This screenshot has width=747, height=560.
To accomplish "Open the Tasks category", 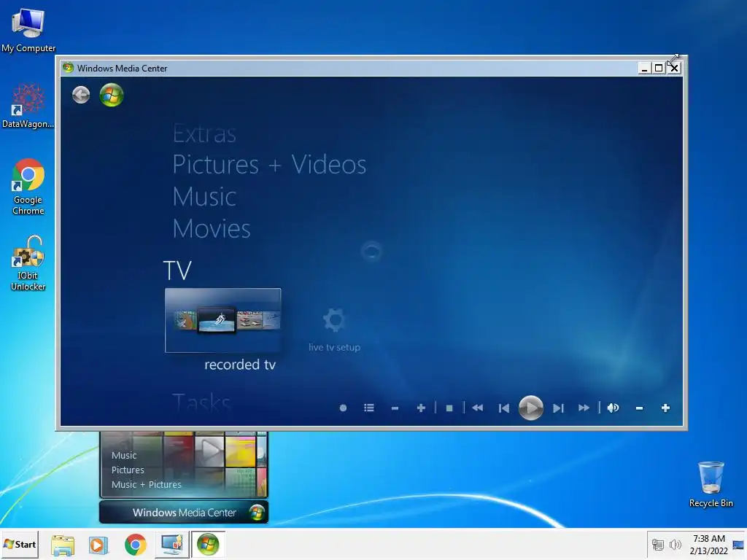I will pyautogui.click(x=201, y=402).
